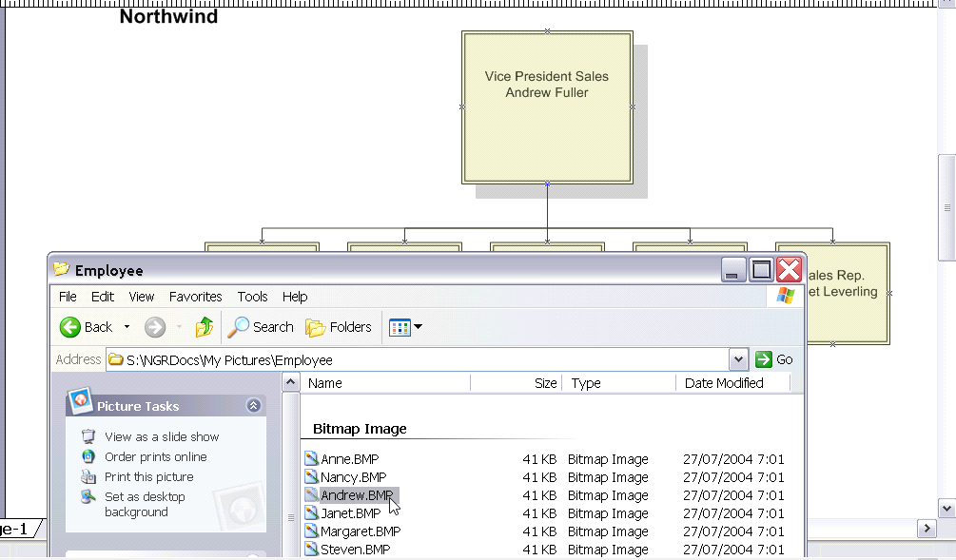
Task: Collapse the Picture Tasks panel
Action: tap(254, 405)
